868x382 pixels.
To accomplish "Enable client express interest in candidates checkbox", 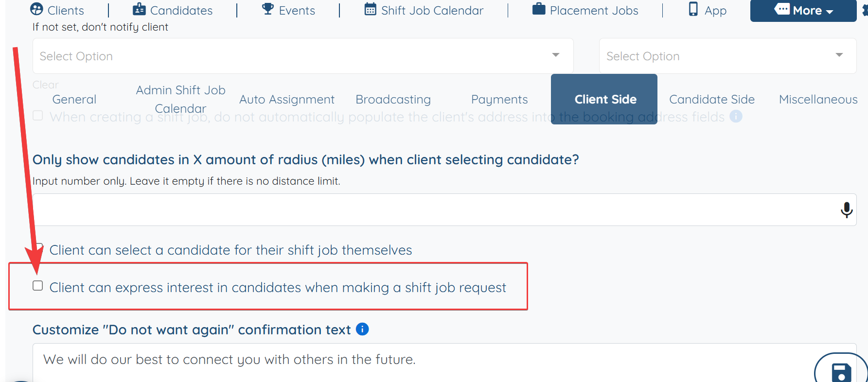I will (38, 286).
